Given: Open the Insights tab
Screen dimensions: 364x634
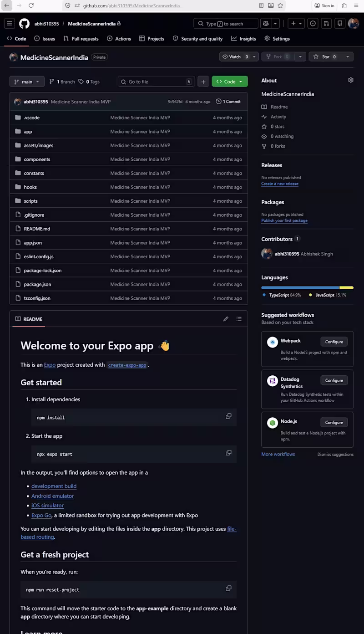Looking at the screenshot, I should [244, 39].
